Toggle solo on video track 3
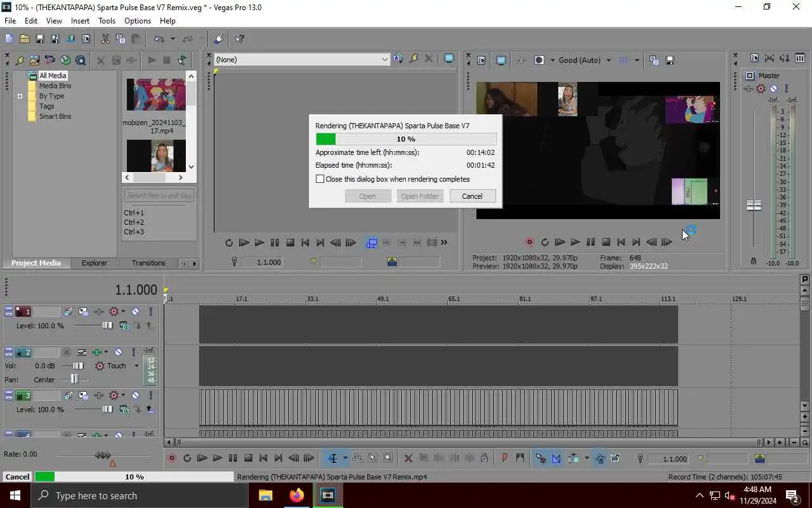 [150, 396]
